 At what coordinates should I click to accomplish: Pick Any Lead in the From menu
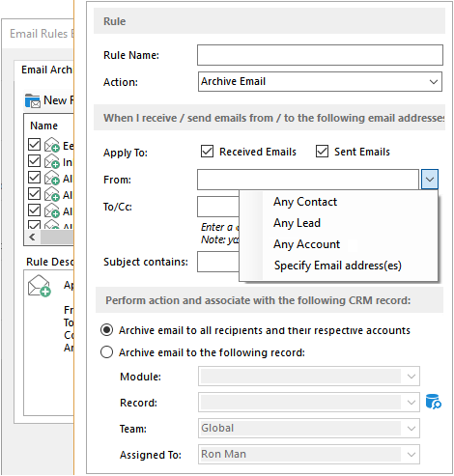point(297,223)
